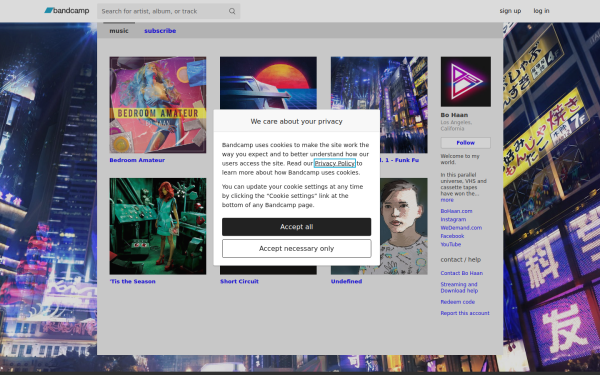Click the Short Circuit title link
The image size is (600, 375).
239,281
